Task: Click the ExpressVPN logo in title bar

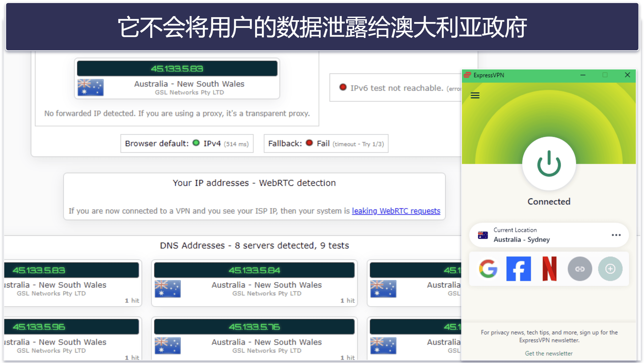Action: tap(467, 75)
